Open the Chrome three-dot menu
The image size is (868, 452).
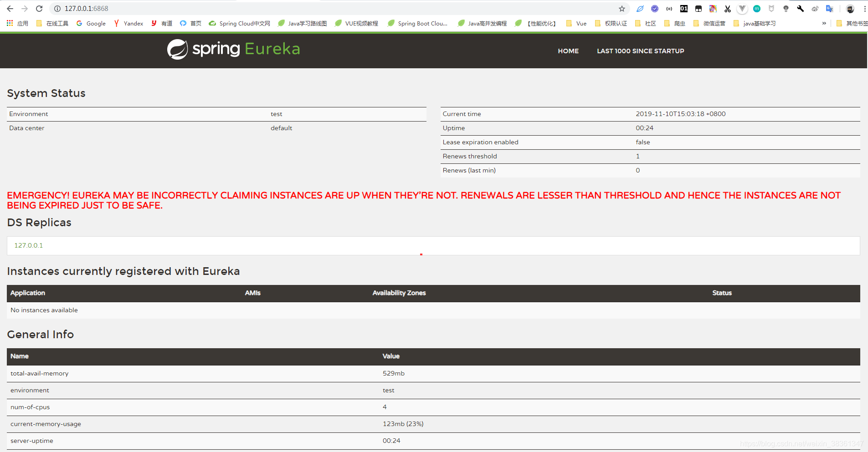[864, 9]
